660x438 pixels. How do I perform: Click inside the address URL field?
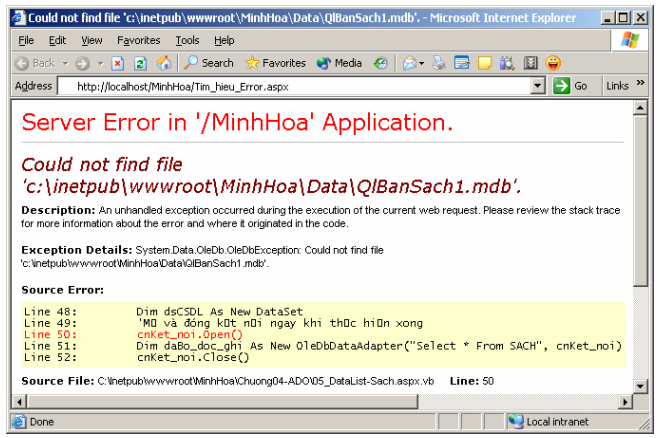300,86
